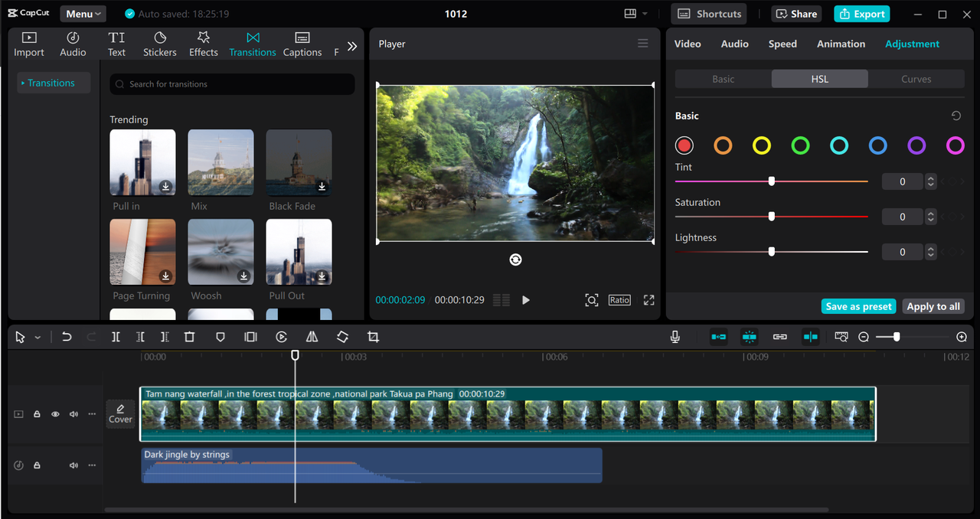Expand more top tabs with double chevron
The image size is (980, 519).
tap(352, 46)
